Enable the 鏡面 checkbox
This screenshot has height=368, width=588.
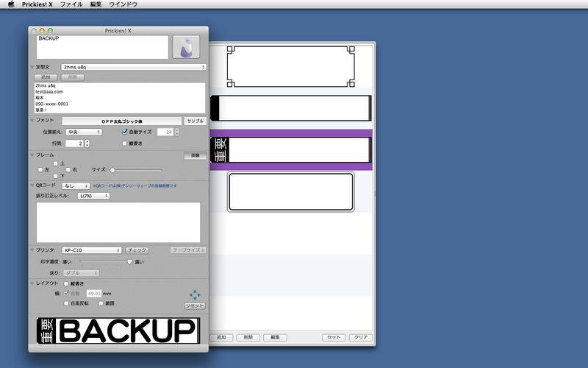(101, 303)
